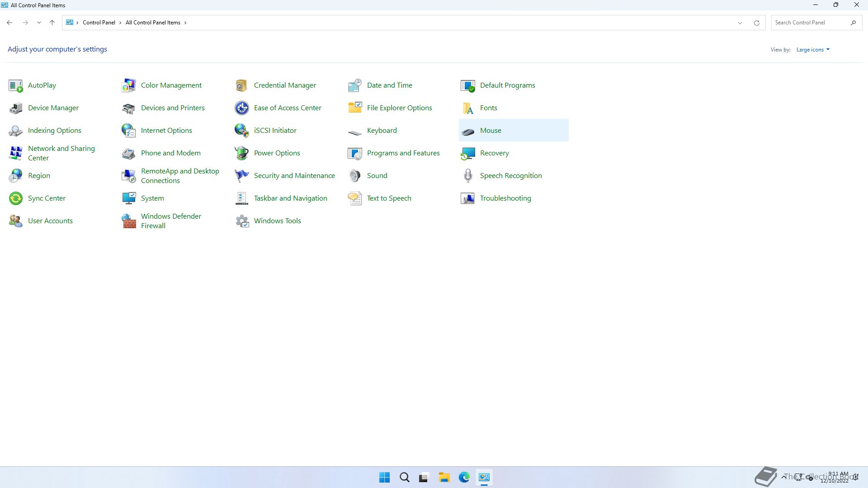Click the Sync Center green icon
Image resolution: width=868 pixels, height=488 pixels.
pyautogui.click(x=16, y=198)
